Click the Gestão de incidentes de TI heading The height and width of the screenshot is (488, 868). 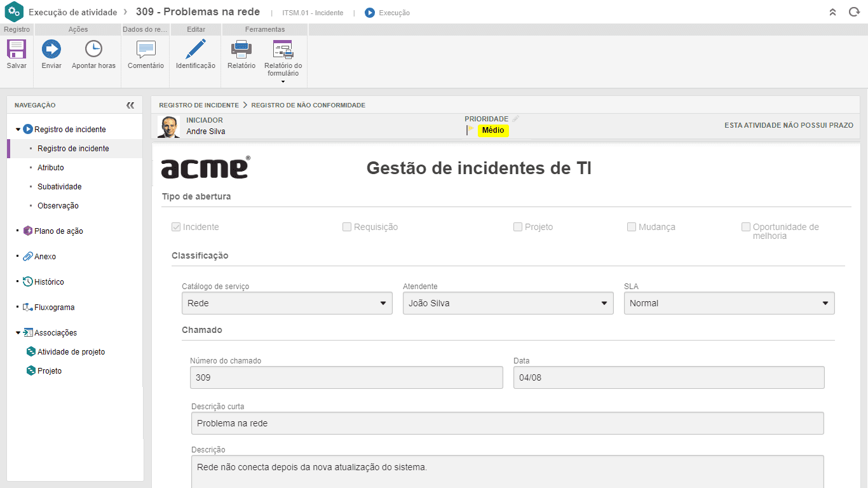click(x=479, y=168)
